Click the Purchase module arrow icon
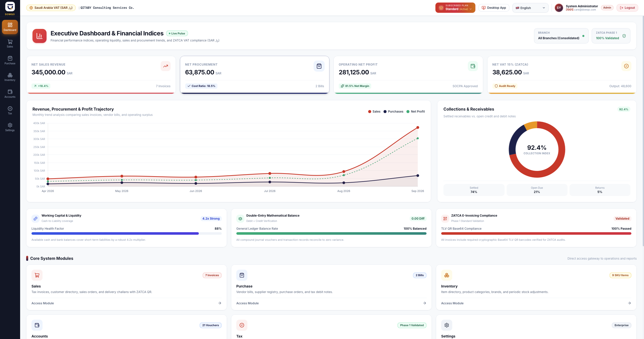 [x=425, y=303]
